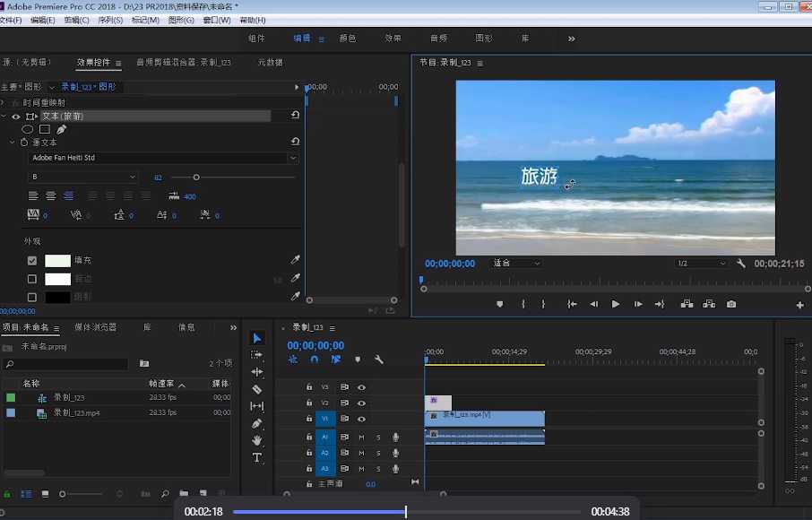Mute the A1 audio track
Image resolution: width=812 pixels, height=520 pixels.
(x=361, y=438)
